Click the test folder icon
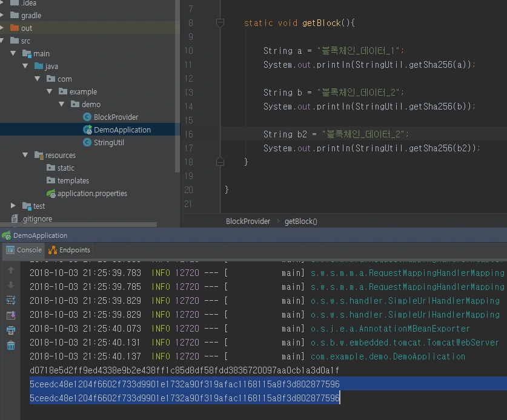Screen dimensions: 507x420 [x=27, y=206]
